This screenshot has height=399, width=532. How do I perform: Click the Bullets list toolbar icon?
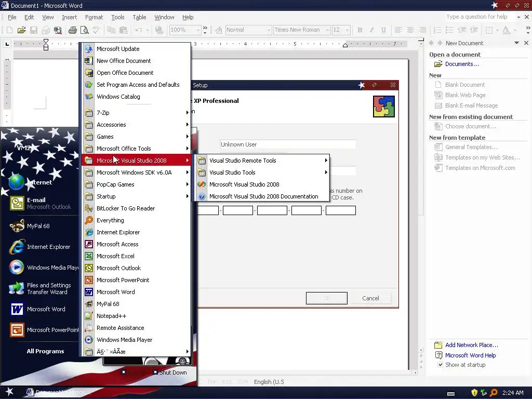point(449,30)
